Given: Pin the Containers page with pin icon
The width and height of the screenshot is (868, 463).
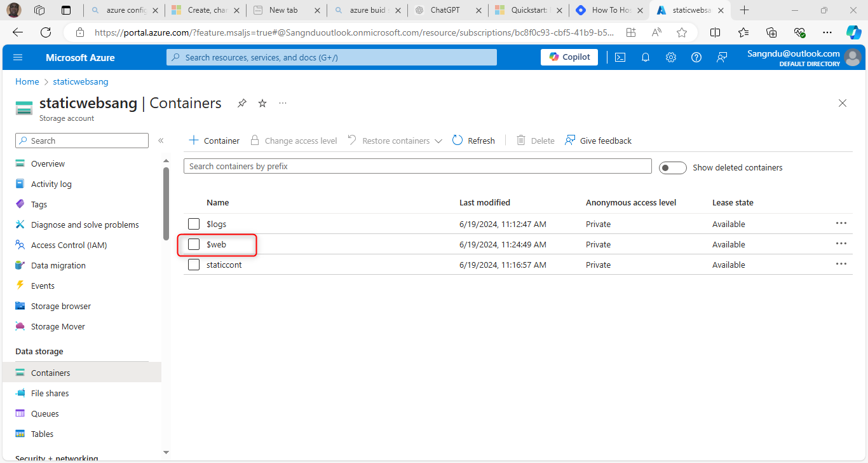Looking at the screenshot, I should (242, 103).
